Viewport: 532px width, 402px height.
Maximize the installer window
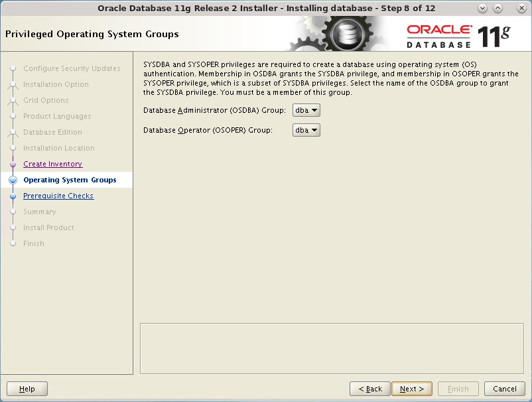(498, 9)
